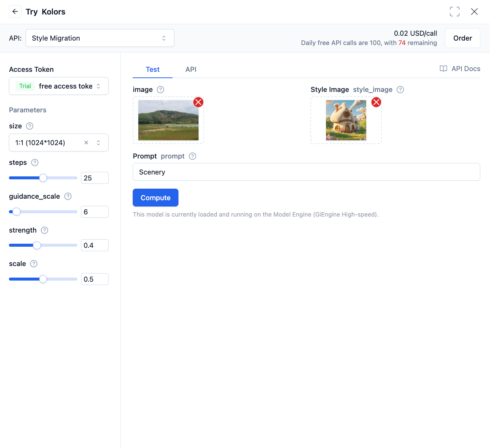Switch to the API tab
The height and width of the screenshot is (448, 490).
click(x=191, y=70)
